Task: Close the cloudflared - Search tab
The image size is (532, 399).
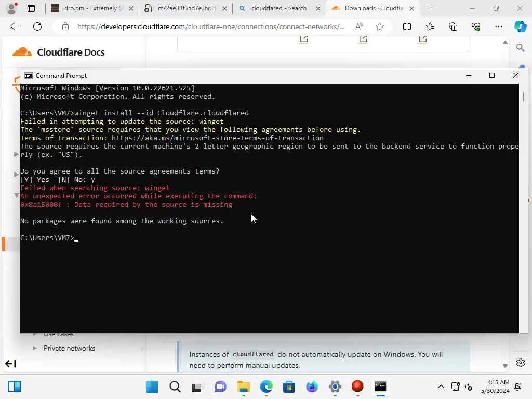Action: 318,9
